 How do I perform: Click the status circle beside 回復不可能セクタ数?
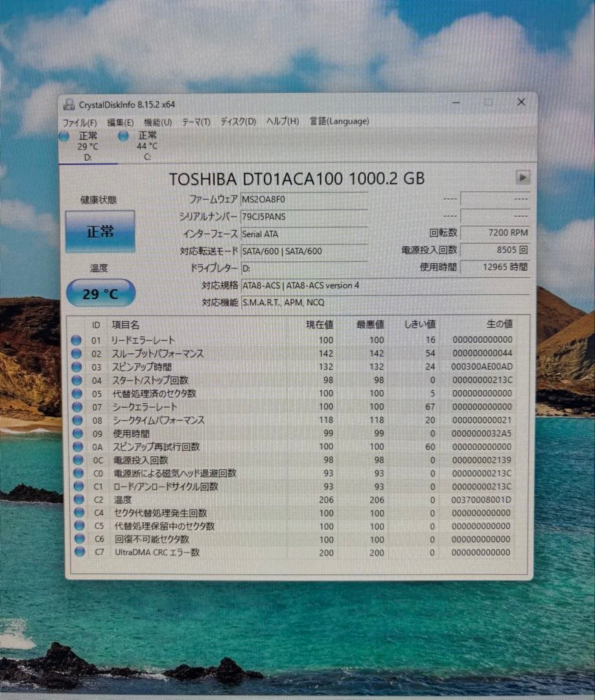tap(79, 539)
